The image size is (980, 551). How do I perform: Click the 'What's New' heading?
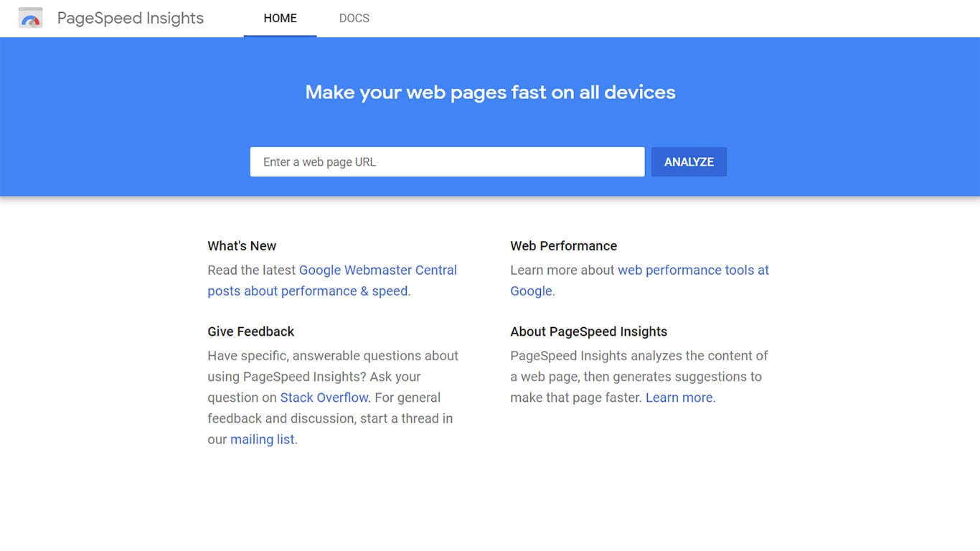242,246
